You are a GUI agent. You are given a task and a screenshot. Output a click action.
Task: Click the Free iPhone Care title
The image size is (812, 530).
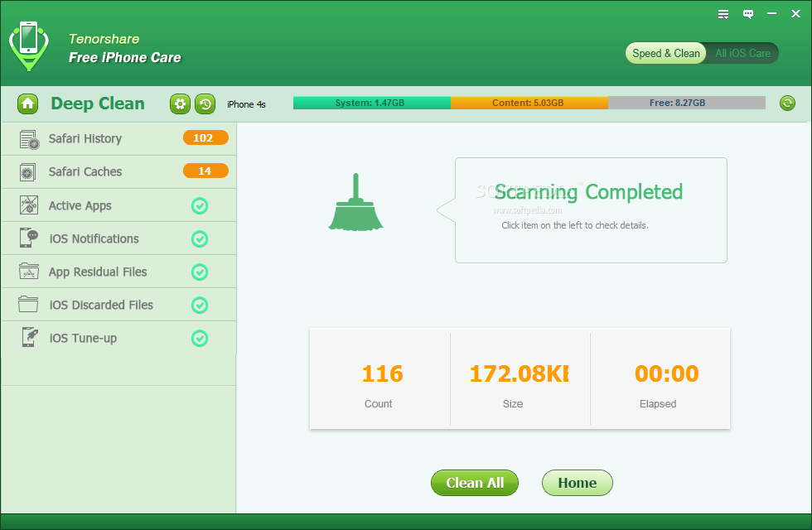(x=125, y=57)
